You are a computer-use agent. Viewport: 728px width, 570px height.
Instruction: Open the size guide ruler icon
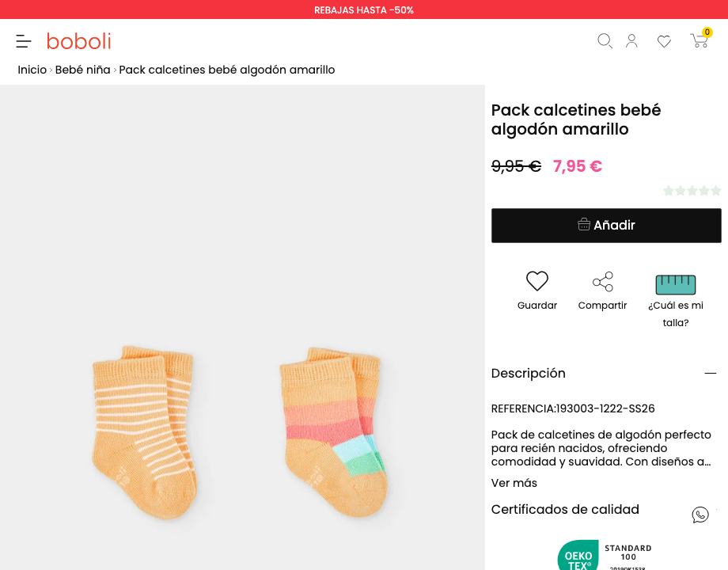click(x=676, y=285)
